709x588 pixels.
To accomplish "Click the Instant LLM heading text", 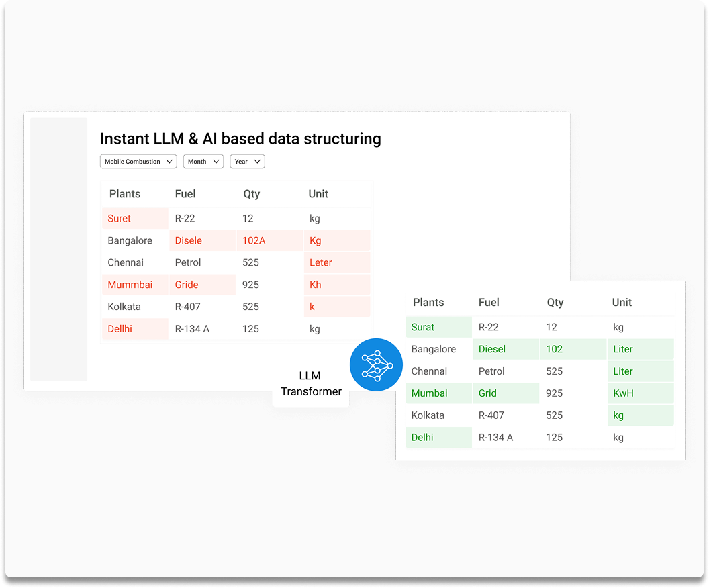I will 240,138.
